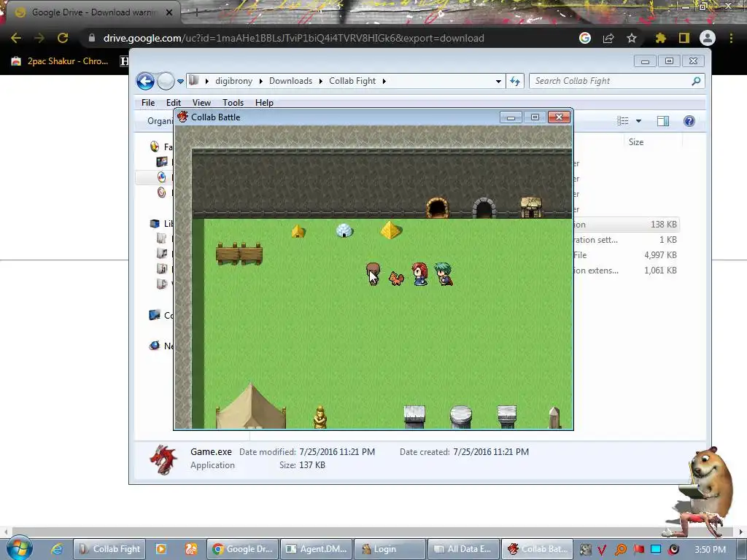Click the brown-haired game character
The width and height of the screenshot is (747, 560).
coord(373,273)
